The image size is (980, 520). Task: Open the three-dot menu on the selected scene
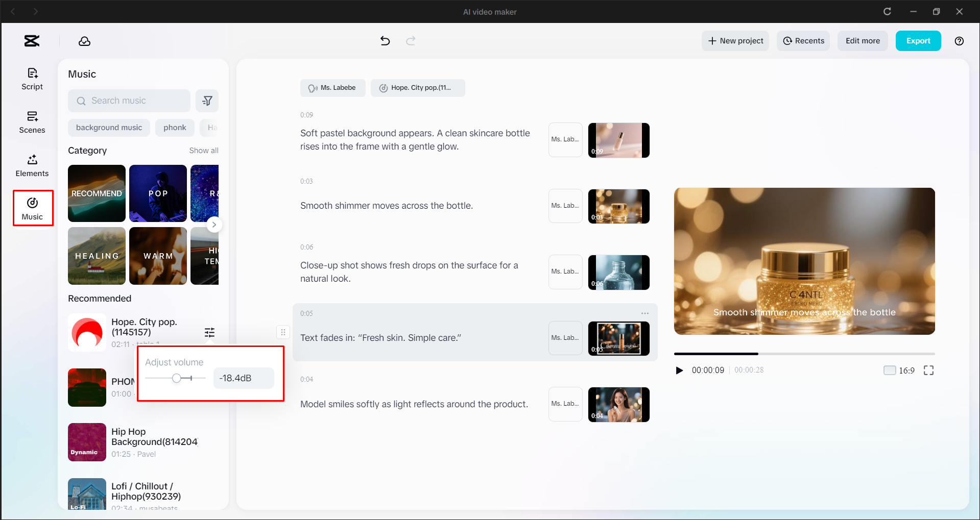tap(644, 313)
